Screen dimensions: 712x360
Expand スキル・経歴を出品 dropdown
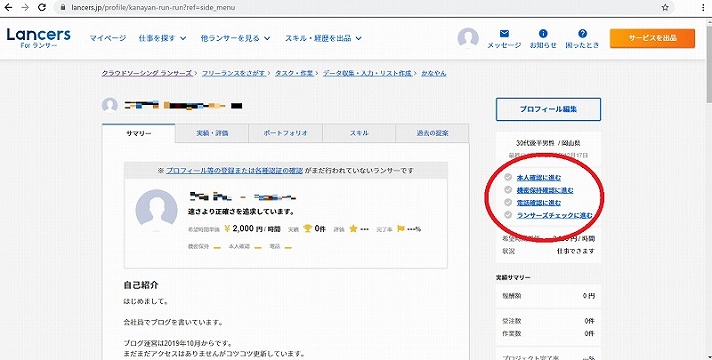pyautogui.click(x=323, y=38)
